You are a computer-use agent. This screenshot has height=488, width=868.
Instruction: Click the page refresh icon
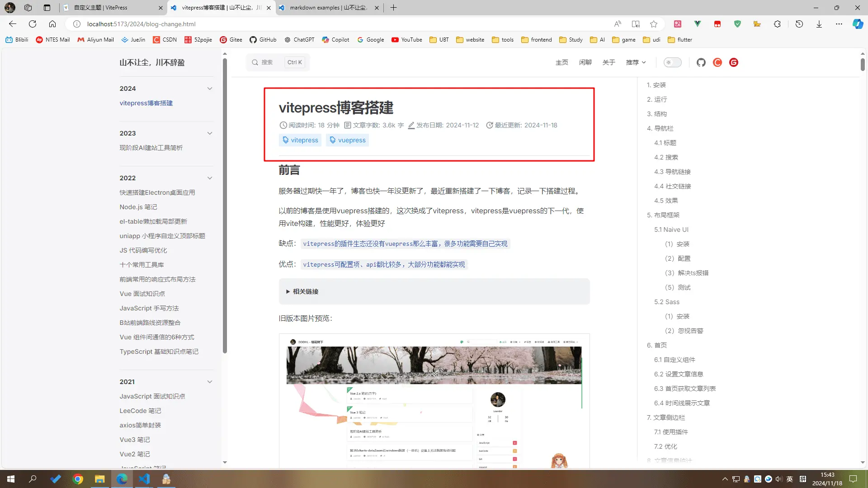click(x=32, y=24)
